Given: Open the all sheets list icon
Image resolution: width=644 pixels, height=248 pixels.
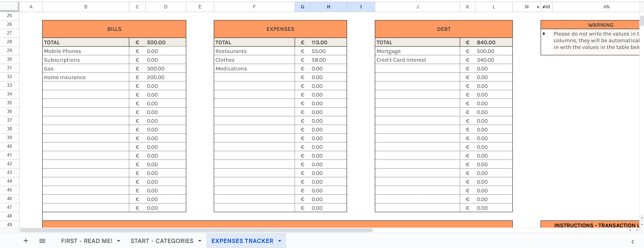Looking at the screenshot, I should (42, 241).
